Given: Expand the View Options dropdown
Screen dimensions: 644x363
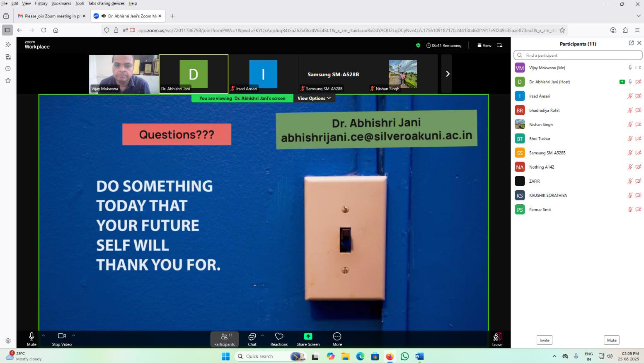Looking at the screenshot, I should (314, 98).
